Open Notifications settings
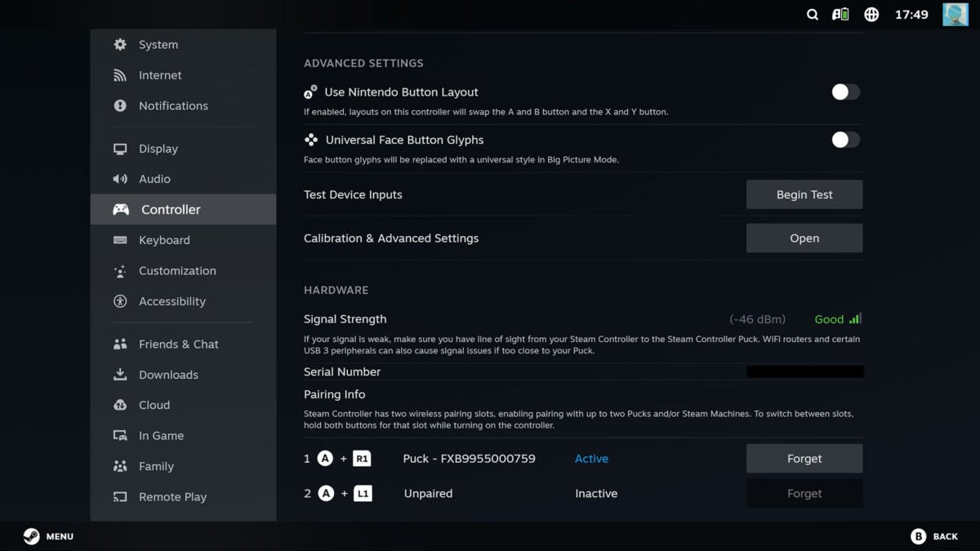Image resolution: width=980 pixels, height=551 pixels. click(x=183, y=105)
